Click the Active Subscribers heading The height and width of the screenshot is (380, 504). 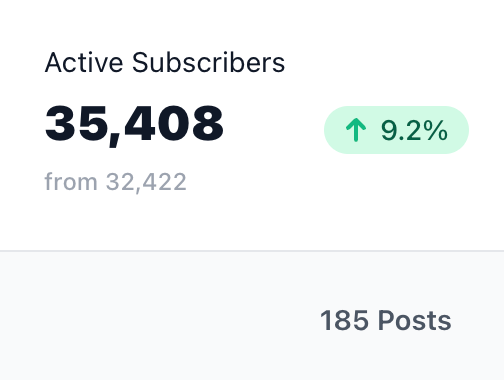click(x=165, y=62)
